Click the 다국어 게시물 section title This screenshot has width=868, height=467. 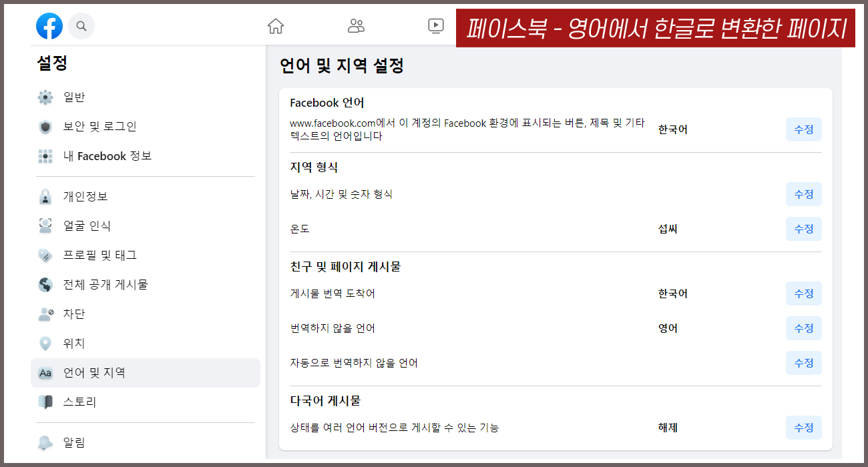325,401
